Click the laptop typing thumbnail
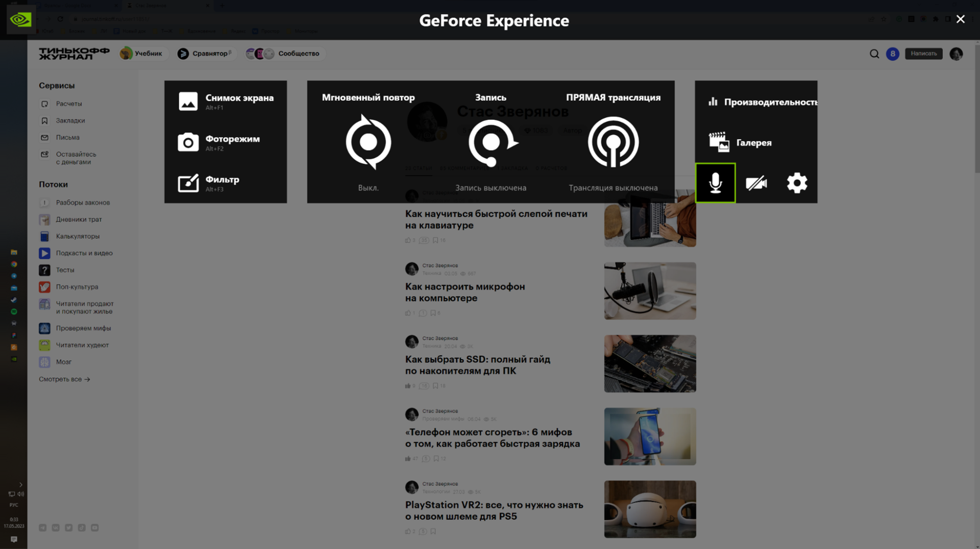 click(650, 218)
